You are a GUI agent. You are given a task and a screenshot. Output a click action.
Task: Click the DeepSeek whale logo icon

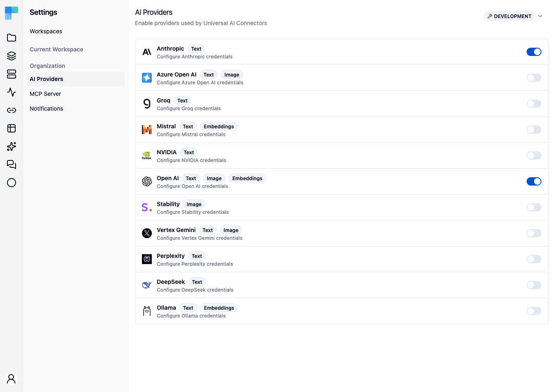tap(147, 285)
